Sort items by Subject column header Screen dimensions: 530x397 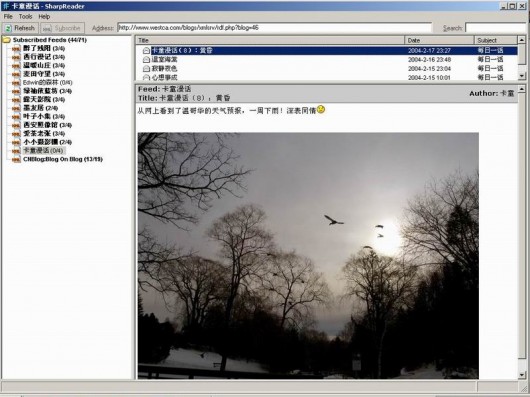tap(496, 40)
